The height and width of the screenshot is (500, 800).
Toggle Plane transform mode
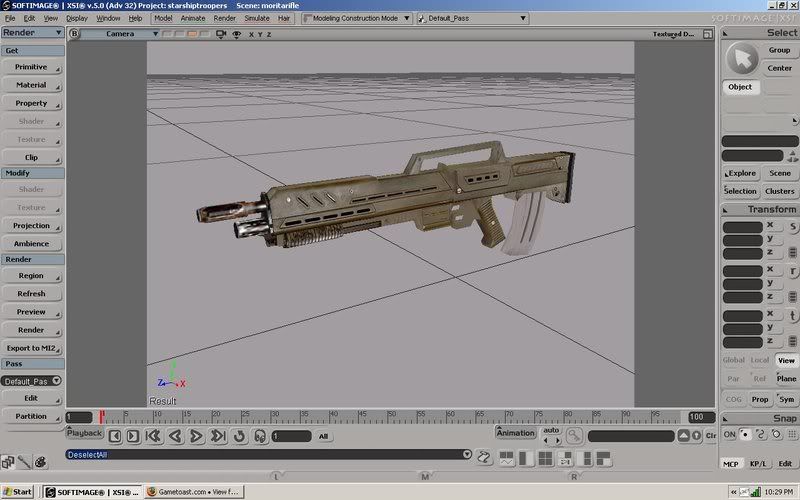tap(786, 379)
